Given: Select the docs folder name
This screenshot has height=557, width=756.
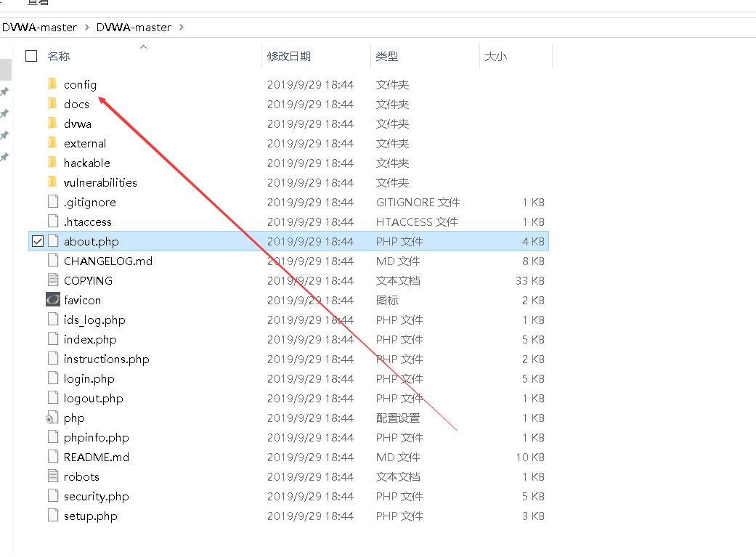Looking at the screenshot, I should [x=77, y=104].
